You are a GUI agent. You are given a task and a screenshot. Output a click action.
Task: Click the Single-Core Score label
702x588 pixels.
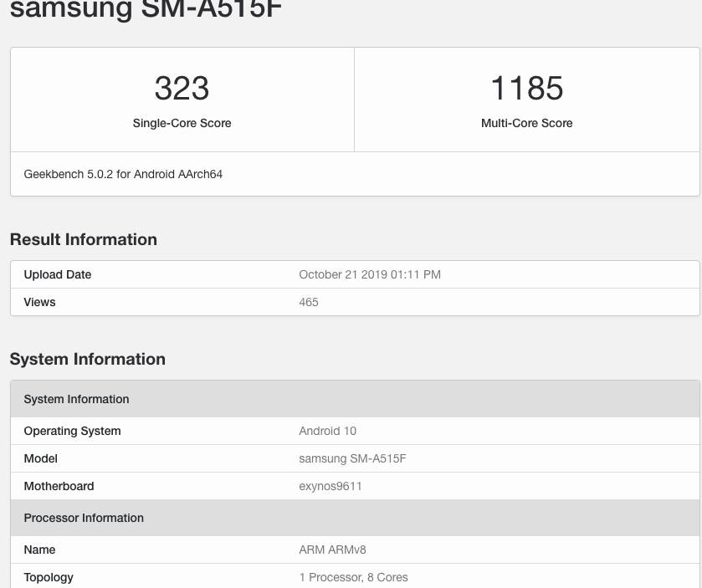pos(182,123)
